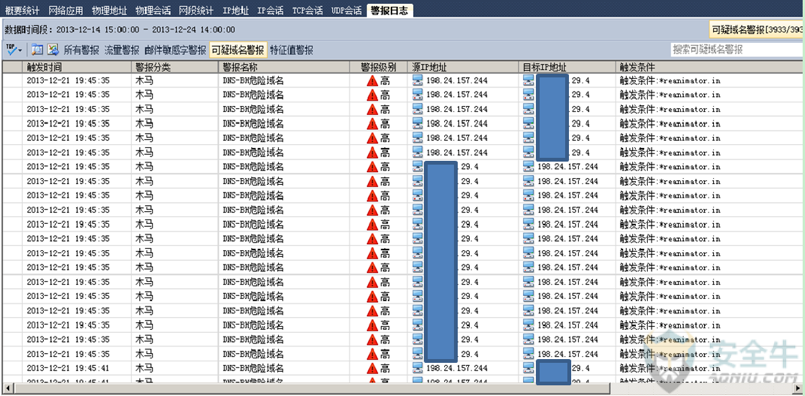Filter by 流量警报
The width and height of the screenshot is (805, 396).
122,50
